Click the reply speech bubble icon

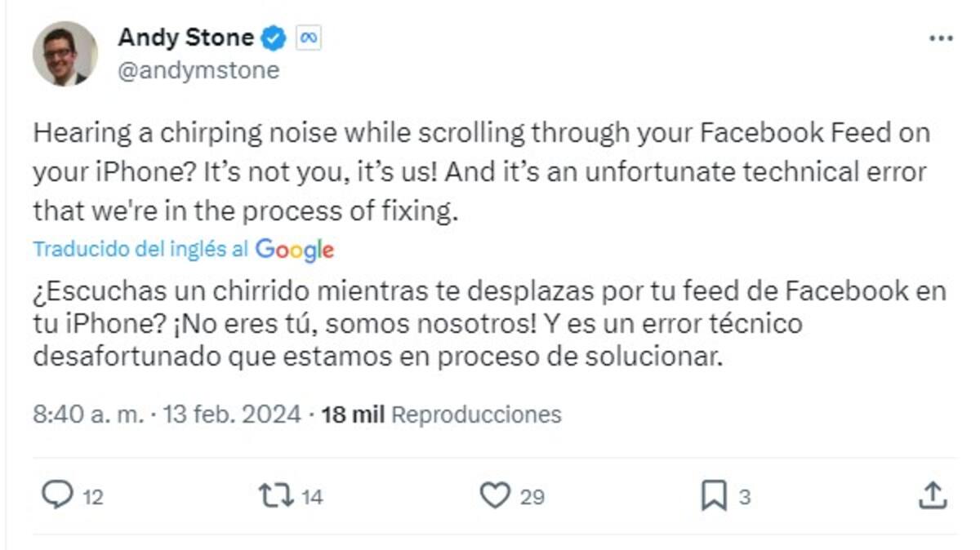57,495
